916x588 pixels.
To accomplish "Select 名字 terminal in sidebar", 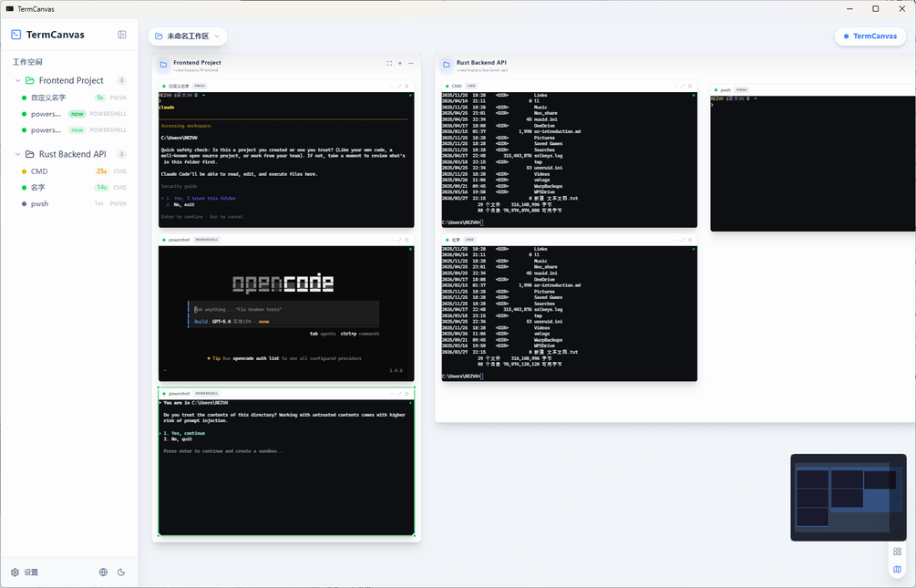I will [74, 188].
